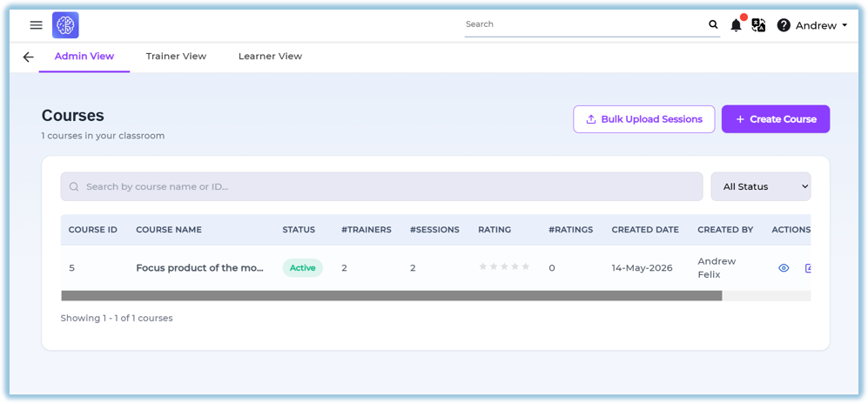Viewport: 868px width, 404px height.
Task: Click the STATUS column header
Action: [x=299, y=230]
